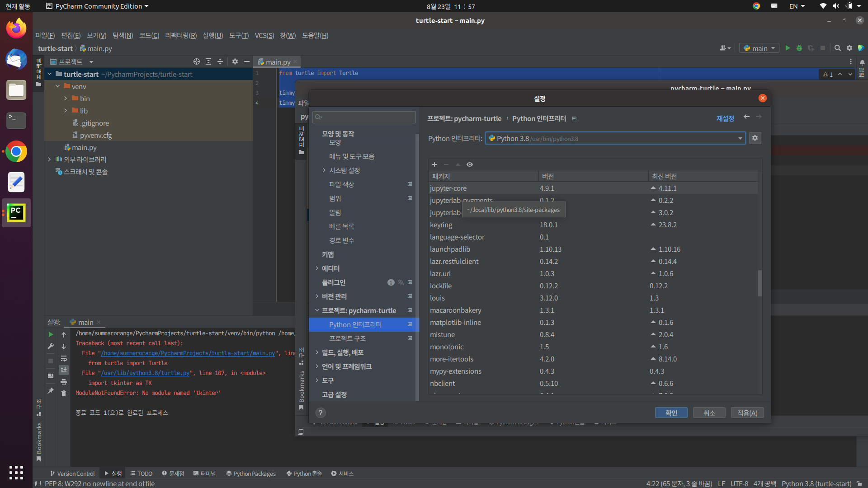Open the 파일(F) menu
The height and width of the screenshot is (488, 868).
(45, 35)
